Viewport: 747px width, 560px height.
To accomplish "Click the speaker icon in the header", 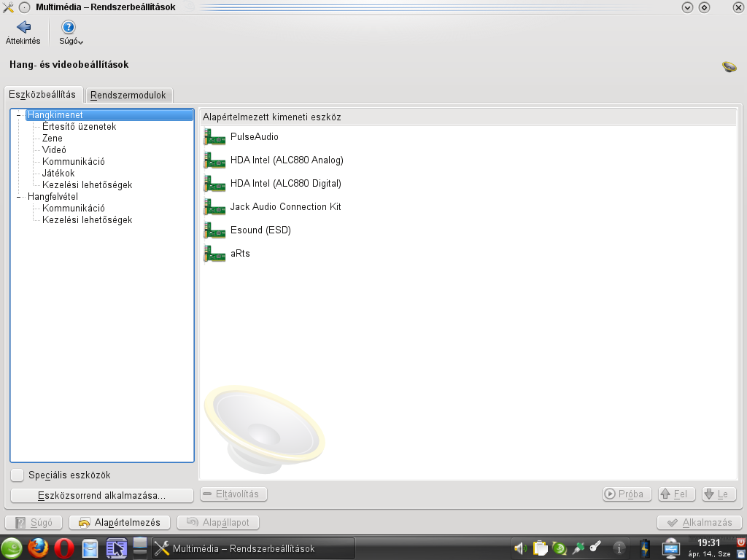I will pos(729,66).
